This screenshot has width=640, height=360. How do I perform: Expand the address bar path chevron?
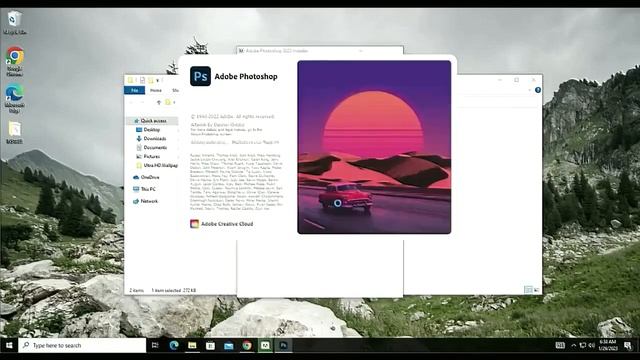(174, 102)
